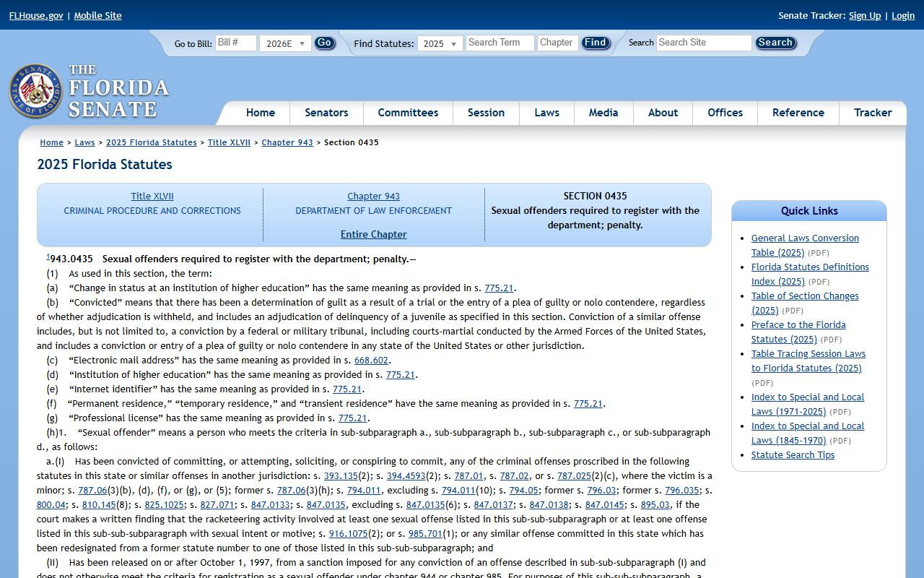Focus the Bill # input field

236,43
